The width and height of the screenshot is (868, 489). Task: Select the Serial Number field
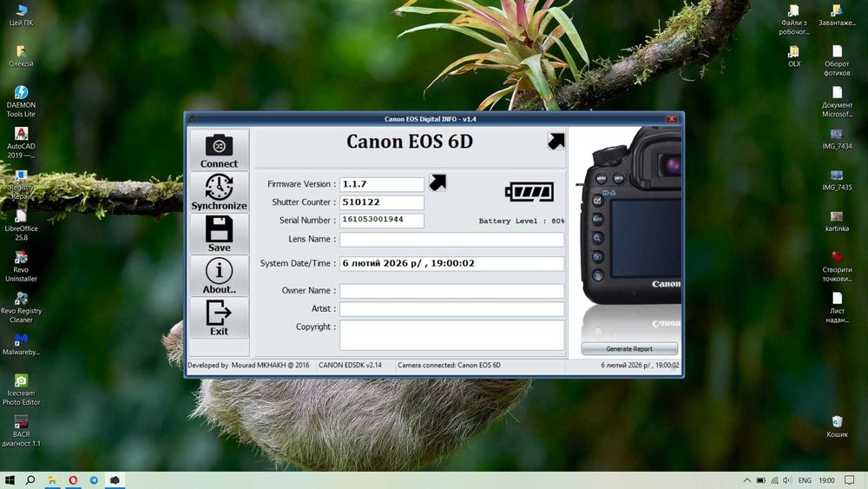coord(381,221)
